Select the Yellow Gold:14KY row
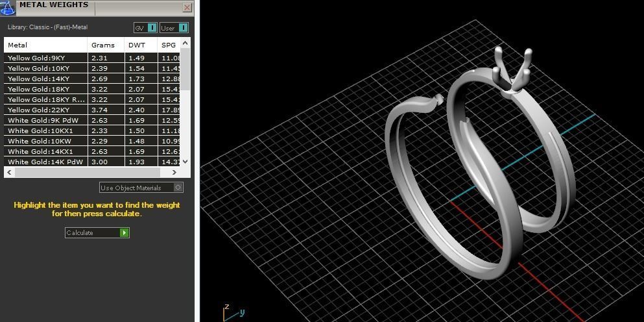 tap(92, 79)
